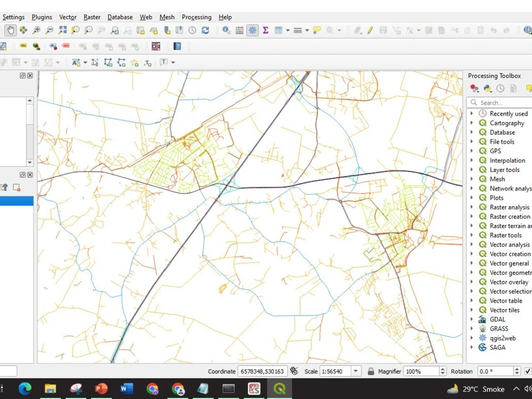Image resolution: width=532 pixels, height=399 pixels.
Task: Open the Scale dropdown arrow
Action: click(356, 371)
